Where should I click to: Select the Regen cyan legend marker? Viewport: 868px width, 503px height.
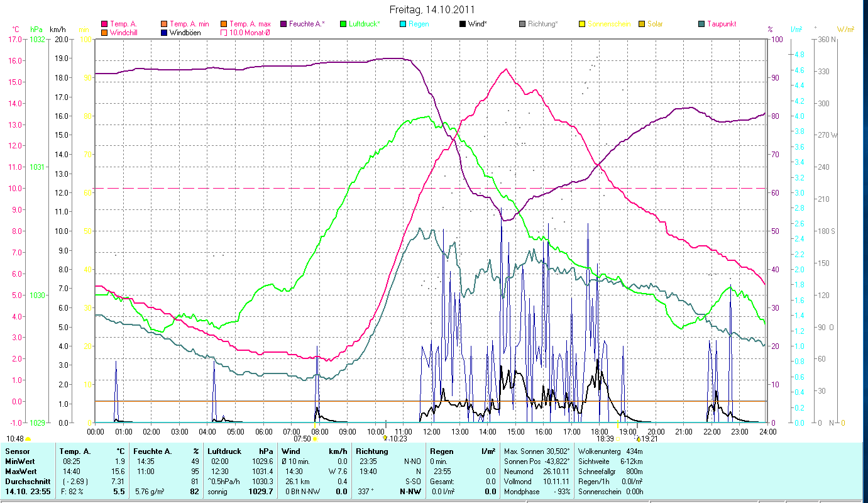coord(403,24)
